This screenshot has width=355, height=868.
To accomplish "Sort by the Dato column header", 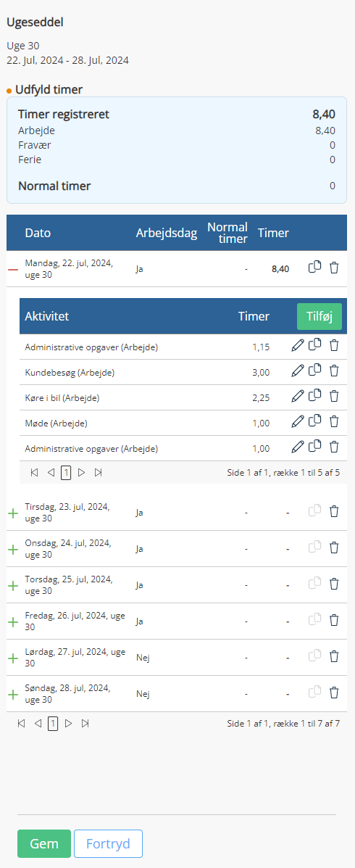I will coord(38,233).
